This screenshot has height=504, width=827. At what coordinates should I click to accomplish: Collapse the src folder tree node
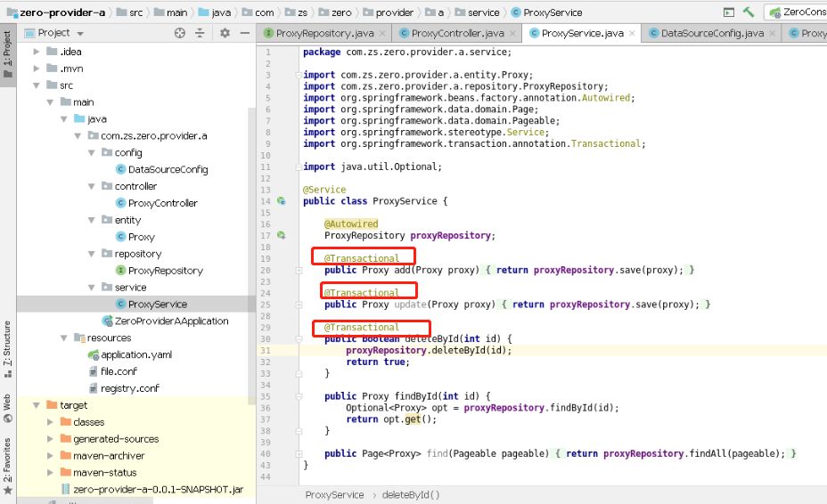tap(37, 85)
